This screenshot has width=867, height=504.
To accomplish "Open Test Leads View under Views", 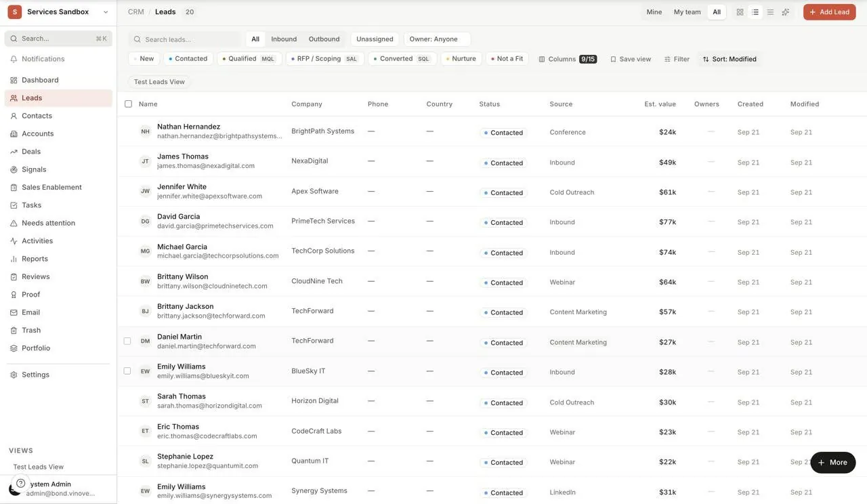I will tap(39, 467).
